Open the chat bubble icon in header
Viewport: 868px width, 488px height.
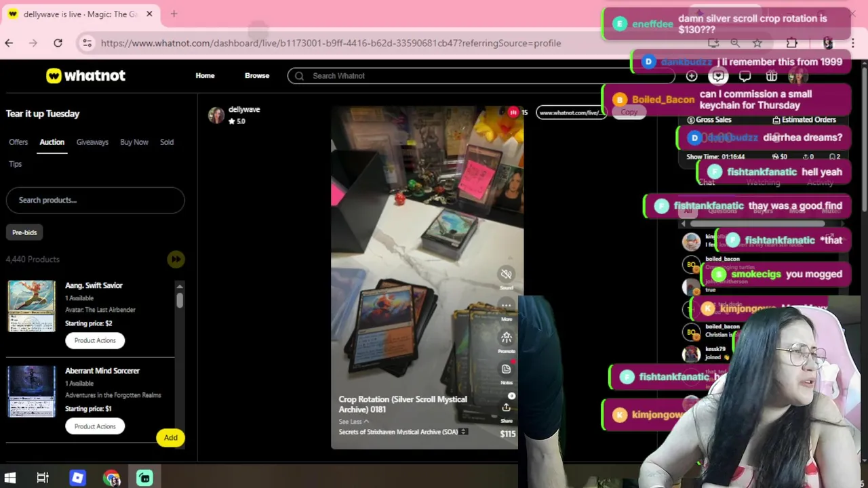[x=745, y=76]
